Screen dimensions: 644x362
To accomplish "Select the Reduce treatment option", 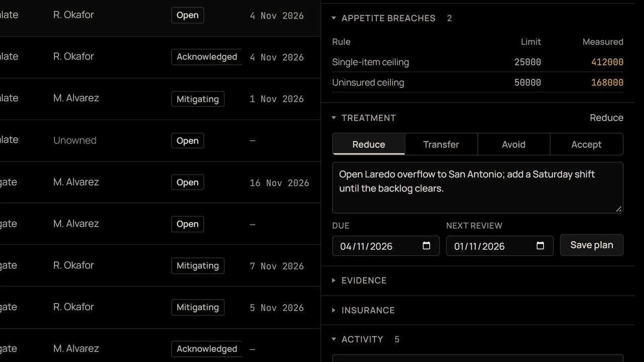I will (x=369, y=144).
